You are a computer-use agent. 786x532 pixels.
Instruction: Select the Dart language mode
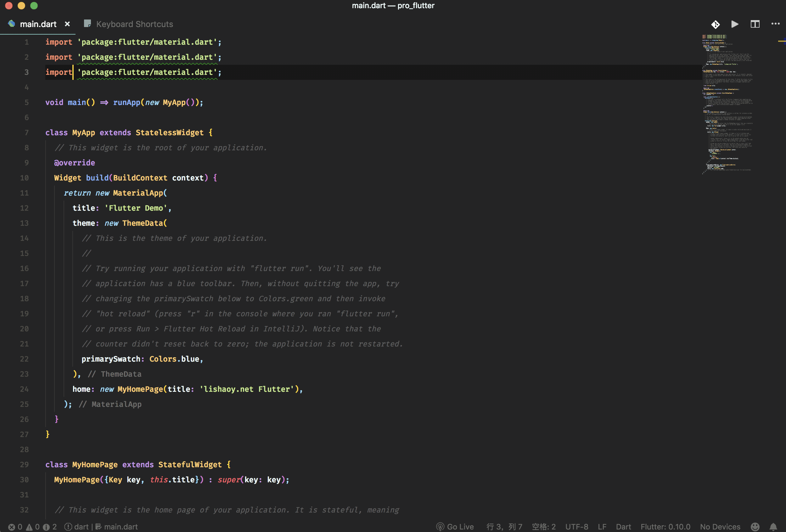pos(623,527)
